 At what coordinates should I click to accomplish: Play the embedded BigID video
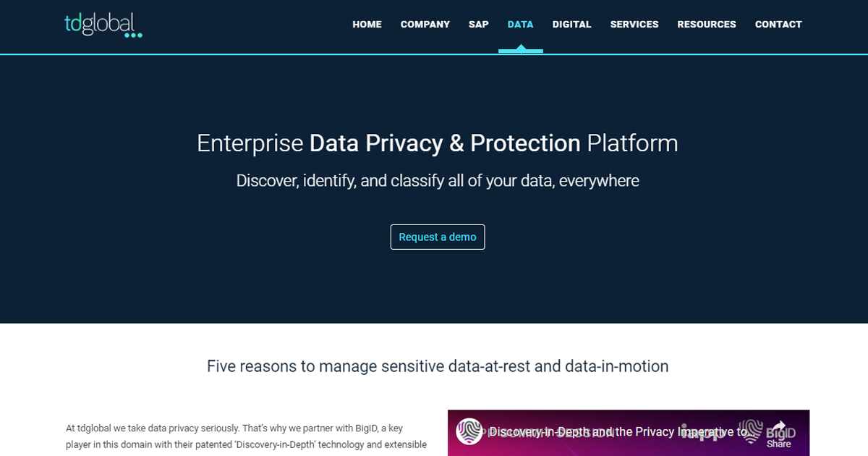[629, 442]
